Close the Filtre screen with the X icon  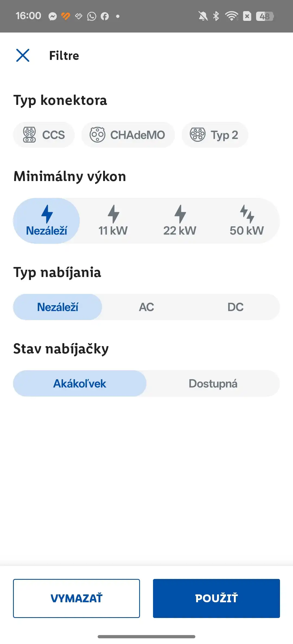(23, 56)
